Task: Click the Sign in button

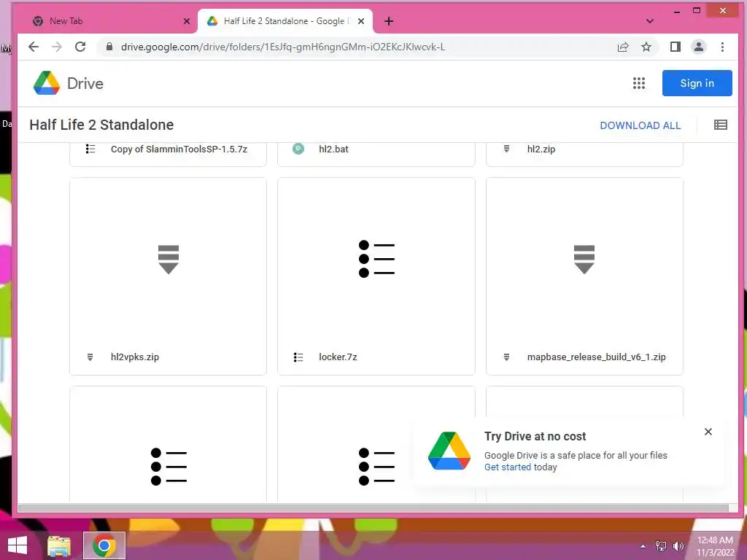Action: coord(697,83)
